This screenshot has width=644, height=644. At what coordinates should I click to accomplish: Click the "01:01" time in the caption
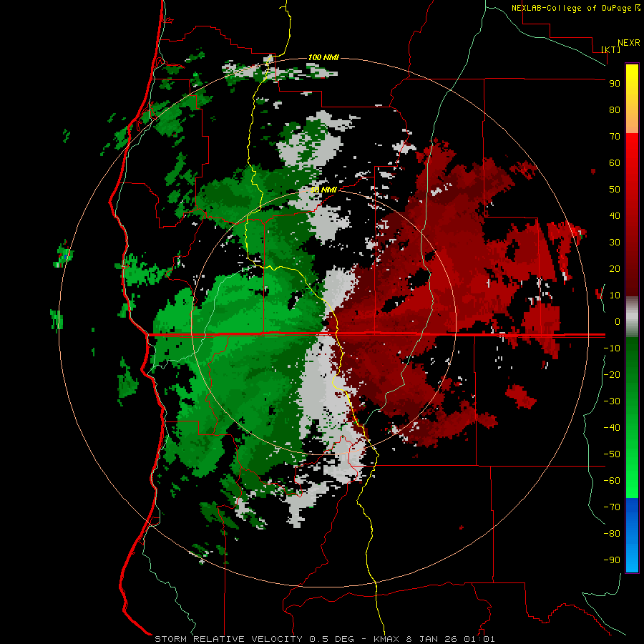pos(479,639)
